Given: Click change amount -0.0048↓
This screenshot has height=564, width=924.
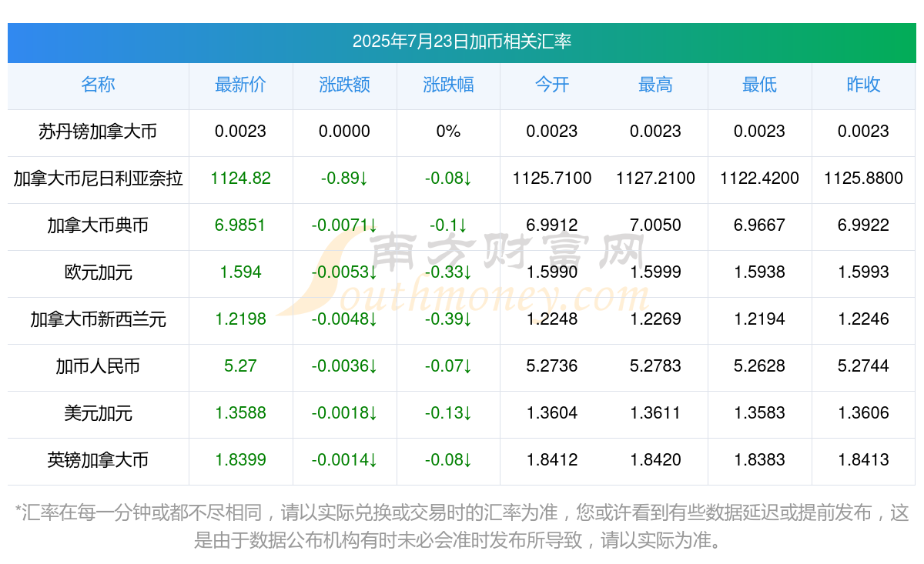Looking at the screenshot, I should (x=344, y=319).
